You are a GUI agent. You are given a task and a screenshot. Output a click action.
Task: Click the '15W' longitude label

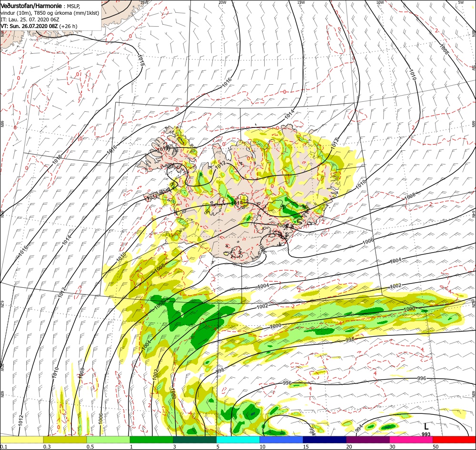pyautogui.click(x=301, y=2)
